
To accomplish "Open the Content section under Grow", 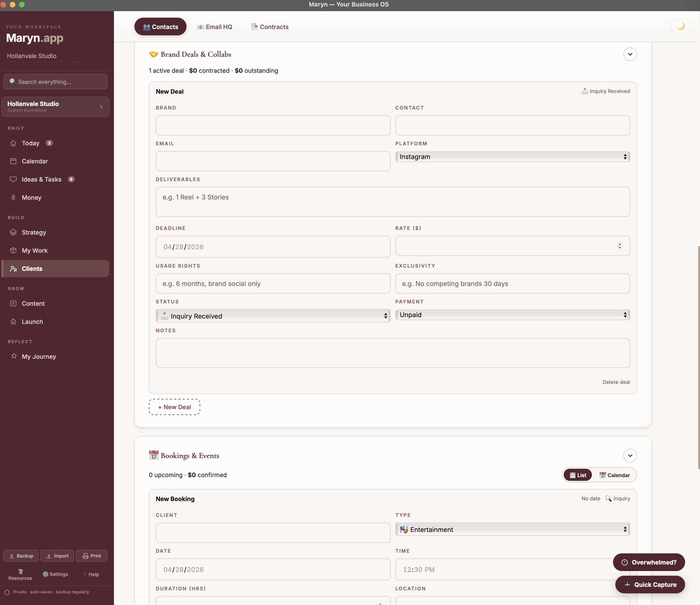I will click(x=33, y=303).
